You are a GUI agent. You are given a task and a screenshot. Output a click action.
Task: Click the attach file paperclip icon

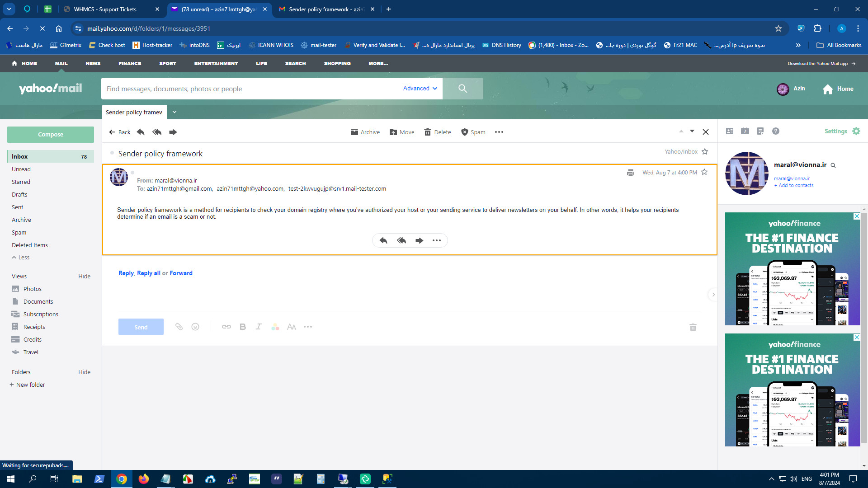point(179,327)
